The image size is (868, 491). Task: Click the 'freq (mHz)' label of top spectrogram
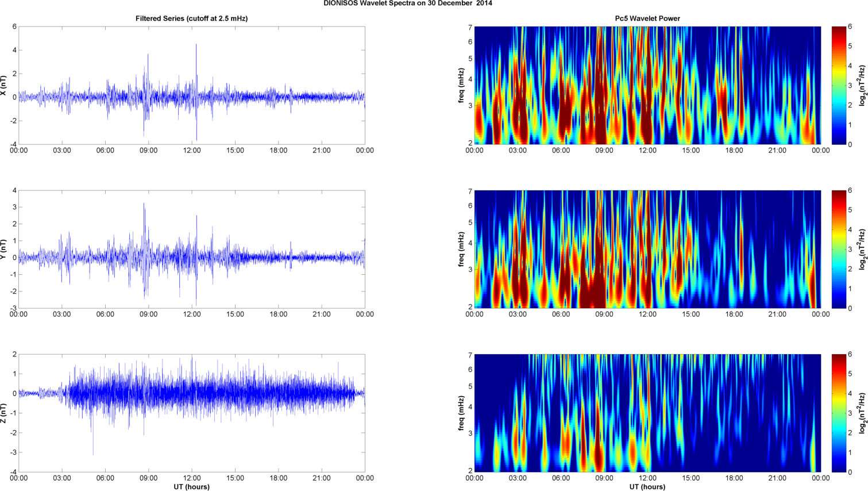click(461, 85)
